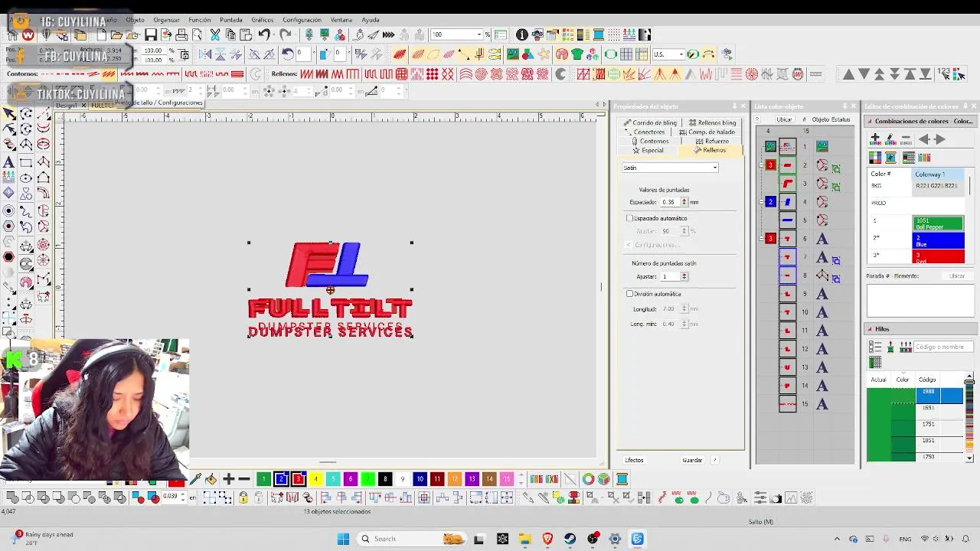Click the rotate left icon next to angle field
Screen dimensions: 980x551
[x=288, y=54]
